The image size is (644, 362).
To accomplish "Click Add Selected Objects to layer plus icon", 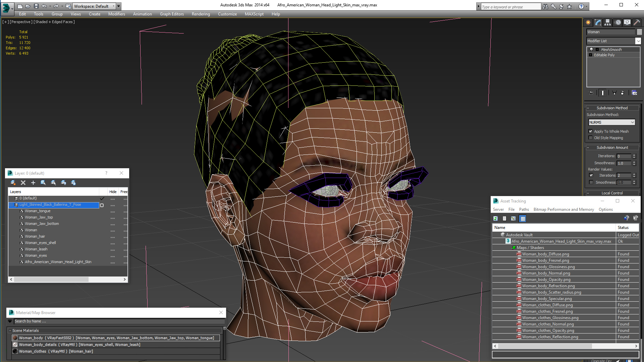I will [x=33, y=183].
